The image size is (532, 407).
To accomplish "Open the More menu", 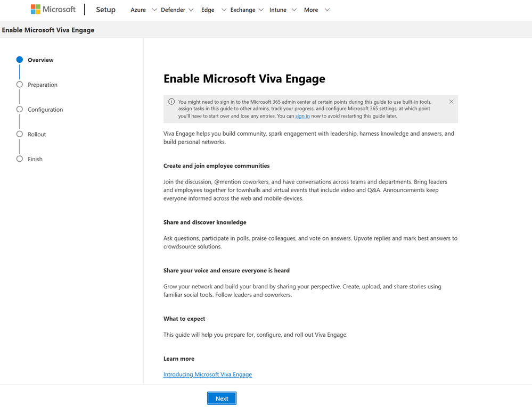I will click(311, 10).
